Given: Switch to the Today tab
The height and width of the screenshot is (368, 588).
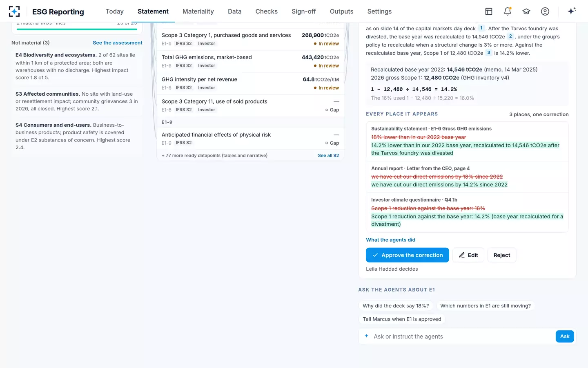Looking at the screenshot, I should [x=114, y=11].
